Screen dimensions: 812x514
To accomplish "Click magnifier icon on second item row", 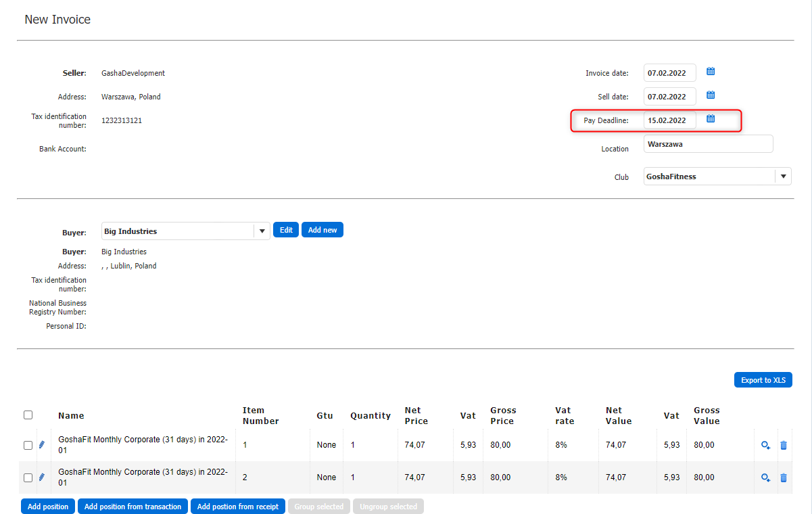I will click(765, 477).
